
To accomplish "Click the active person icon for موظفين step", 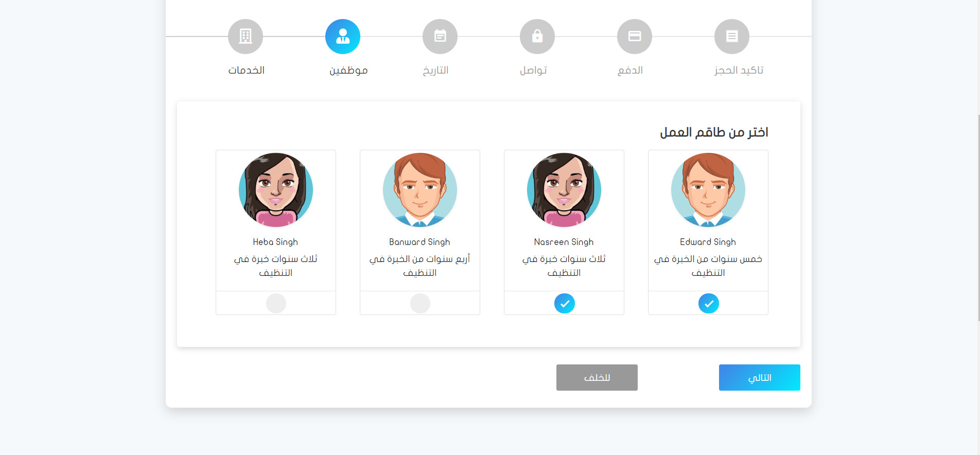I will [343, 37].
